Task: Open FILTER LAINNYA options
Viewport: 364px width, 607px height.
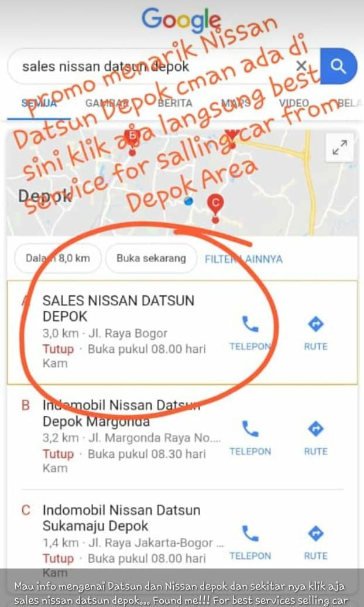Action: (x=243, y=259)
